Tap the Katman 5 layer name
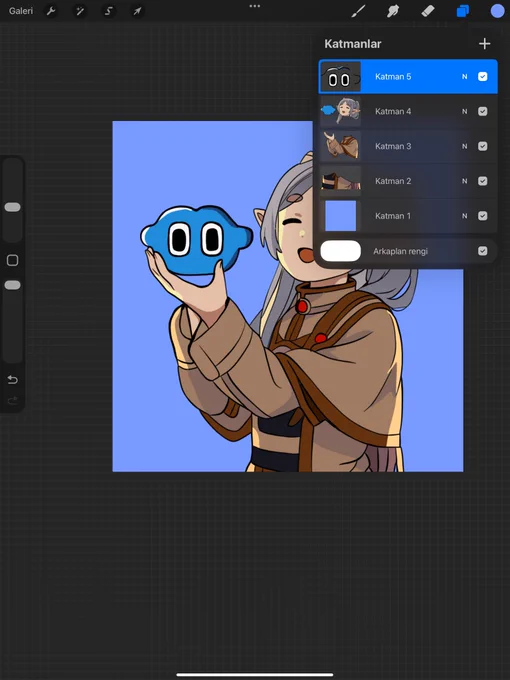The image size is (510, 680). (393, 77)
